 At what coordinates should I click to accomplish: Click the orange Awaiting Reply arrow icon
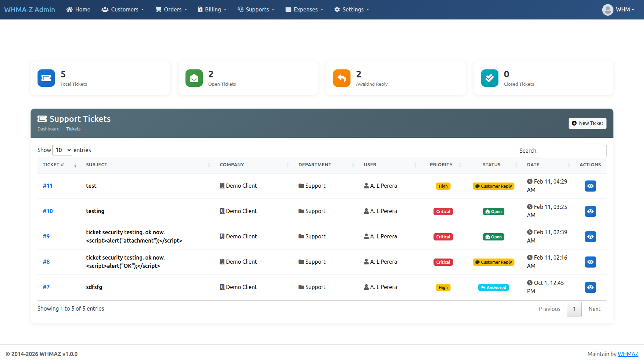(341, 78)
